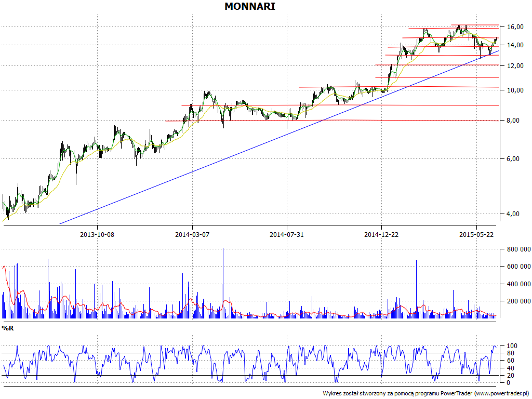
Task: Click the 2014-12-22 date label
Action: 381,234
